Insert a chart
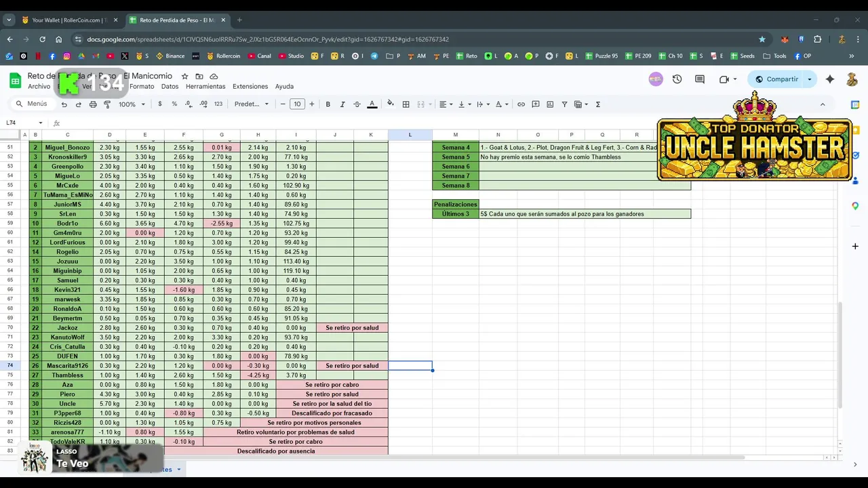Image resolution: width=868 pixels, height=488 pixels. 550,104
